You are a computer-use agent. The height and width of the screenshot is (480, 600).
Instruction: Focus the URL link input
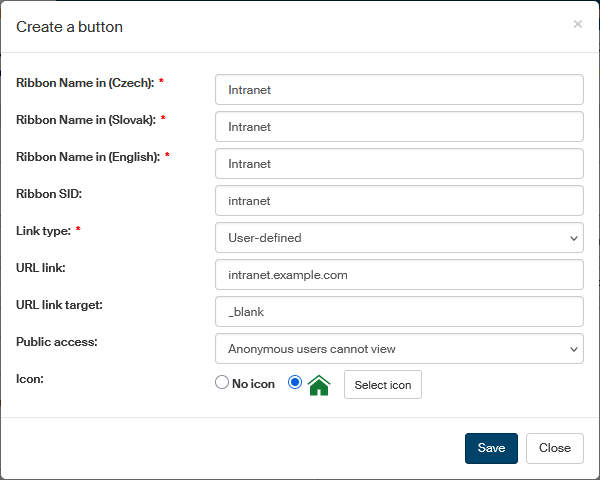[x=399, y=275]
